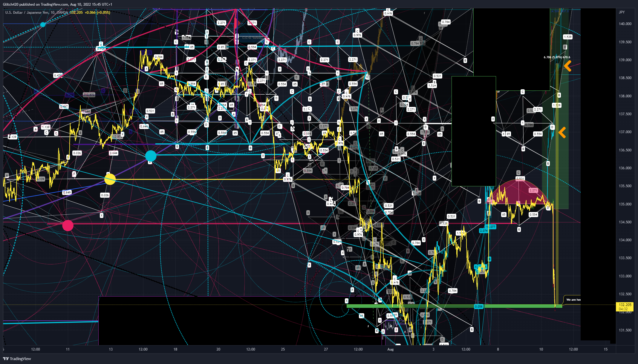Click the 137.000 price axis label

[625, 132]
